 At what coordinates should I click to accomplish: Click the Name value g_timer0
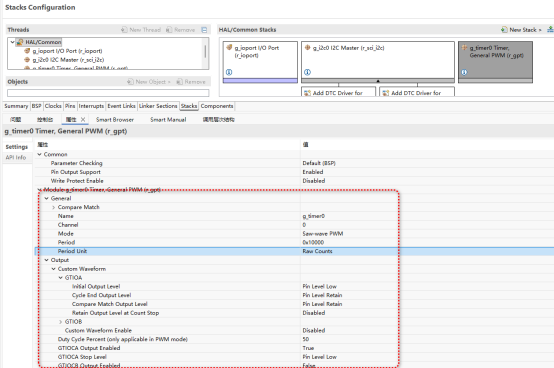pyautogui.click(x=313, y=216)
